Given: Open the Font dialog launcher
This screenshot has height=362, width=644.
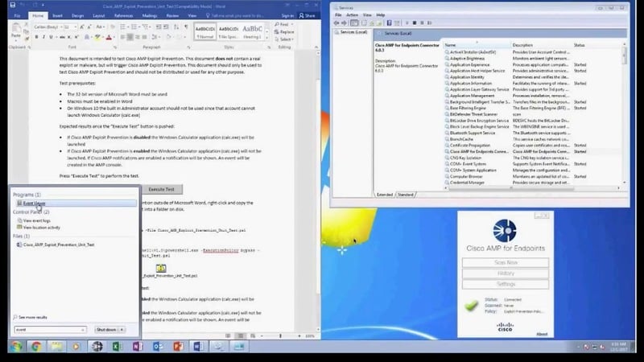Looking at the screenshot, I should (114, 47).
